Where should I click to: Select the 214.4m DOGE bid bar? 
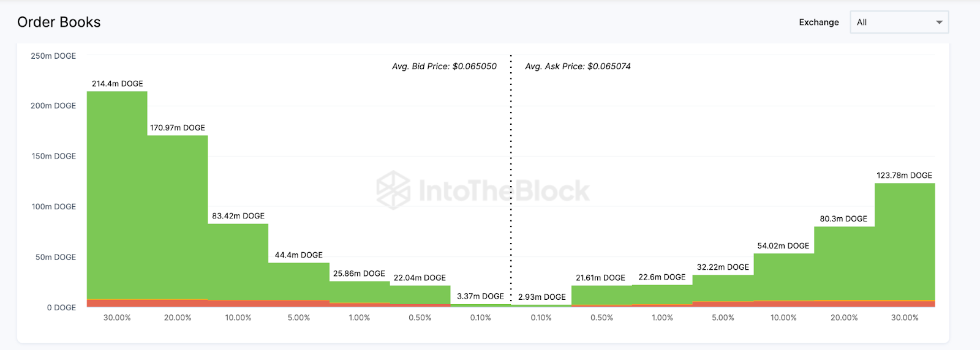[117, 196]
